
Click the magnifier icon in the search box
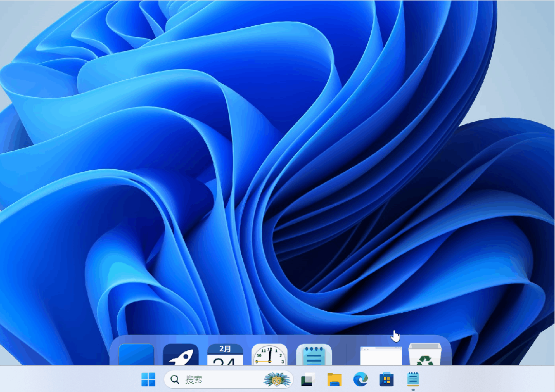tap(174, 380)
